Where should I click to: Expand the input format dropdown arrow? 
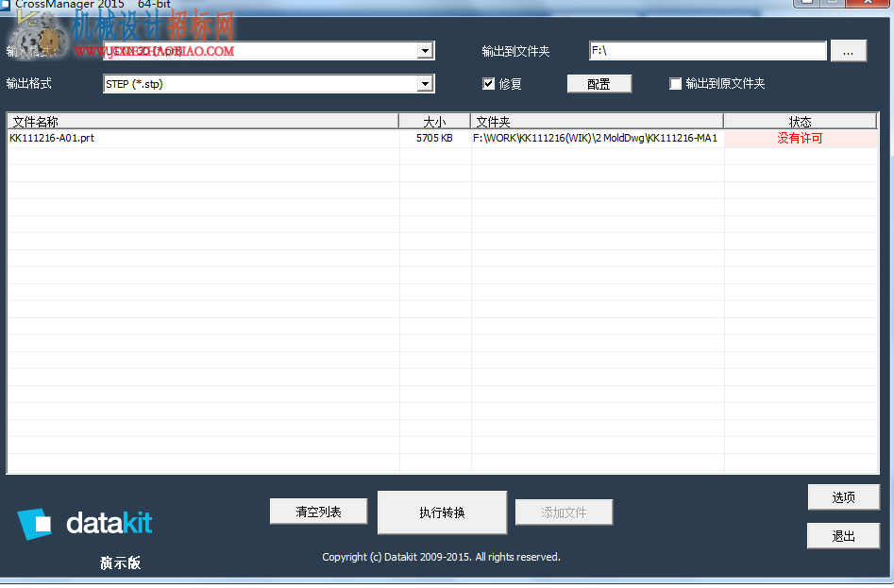(425, 51)
